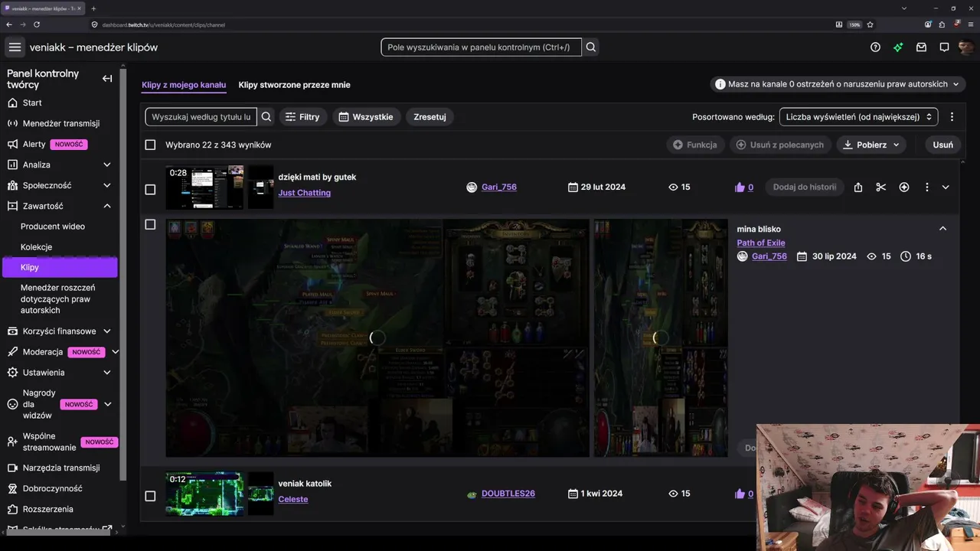Go back in the browser

coord(9,24)
